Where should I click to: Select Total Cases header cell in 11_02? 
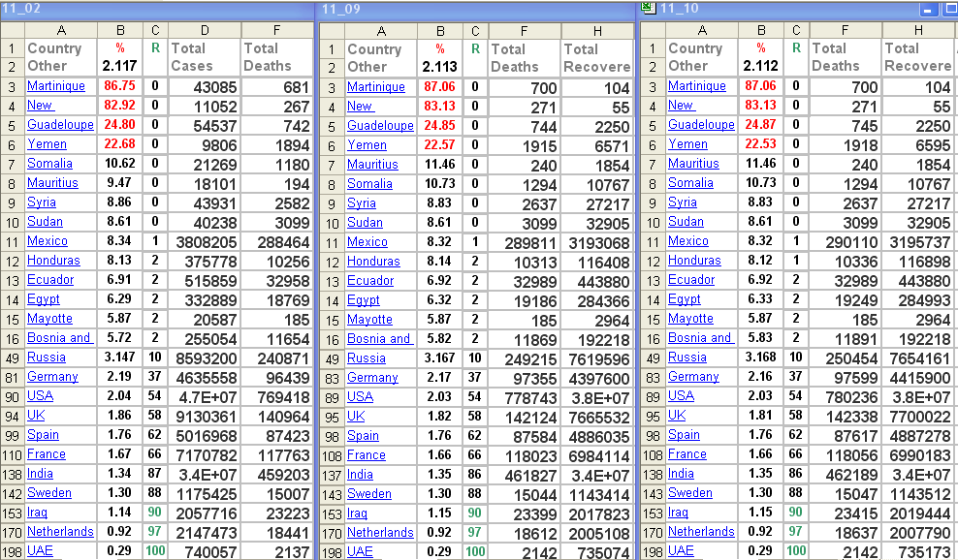coord(204,57)
